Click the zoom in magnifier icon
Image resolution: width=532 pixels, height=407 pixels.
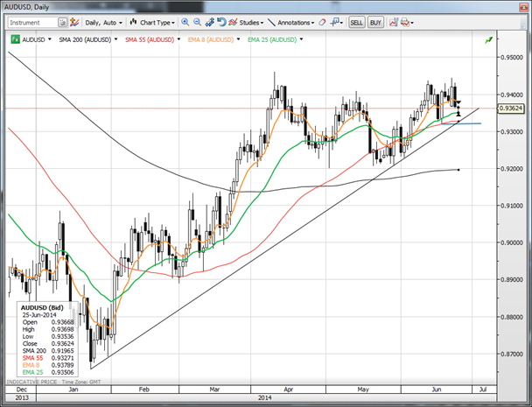(x=185, y=21)
